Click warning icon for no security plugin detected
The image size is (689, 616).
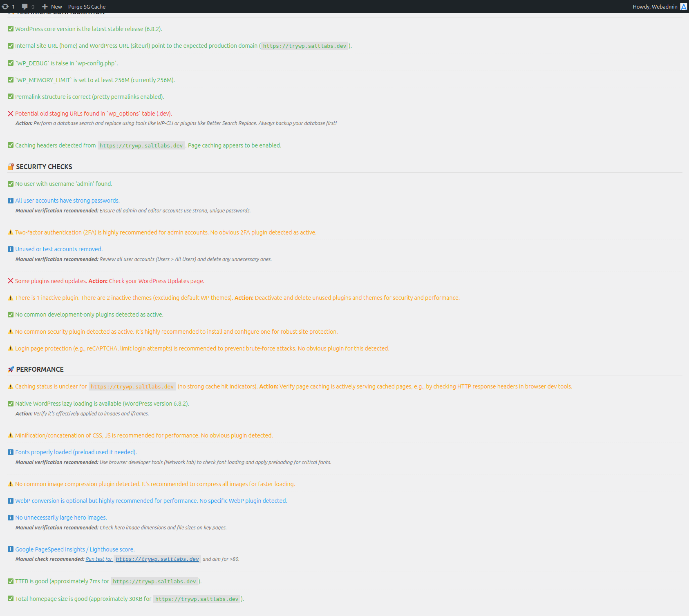coord(11,332)
